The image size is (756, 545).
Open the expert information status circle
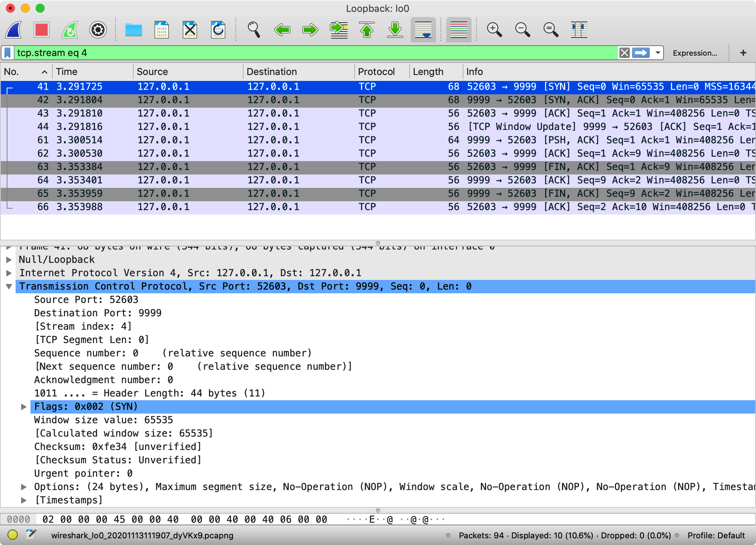coord(13,535)
